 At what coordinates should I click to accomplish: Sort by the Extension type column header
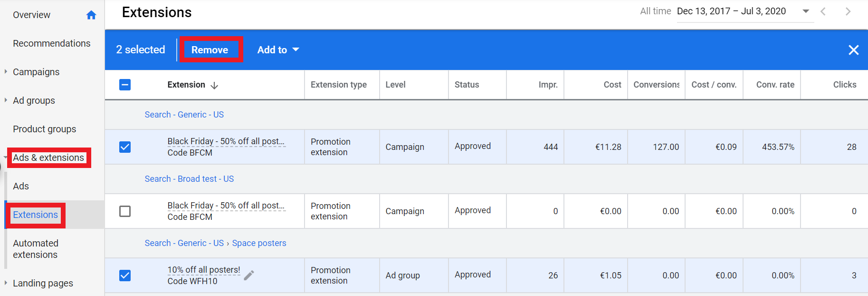coord(339,85)
